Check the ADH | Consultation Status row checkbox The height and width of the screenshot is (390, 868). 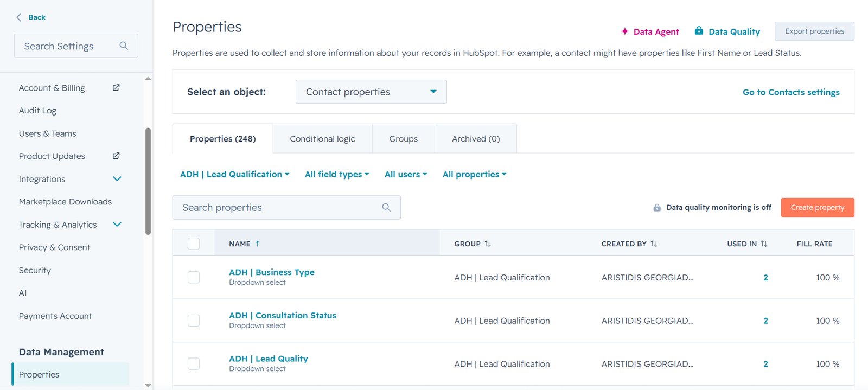194,321
